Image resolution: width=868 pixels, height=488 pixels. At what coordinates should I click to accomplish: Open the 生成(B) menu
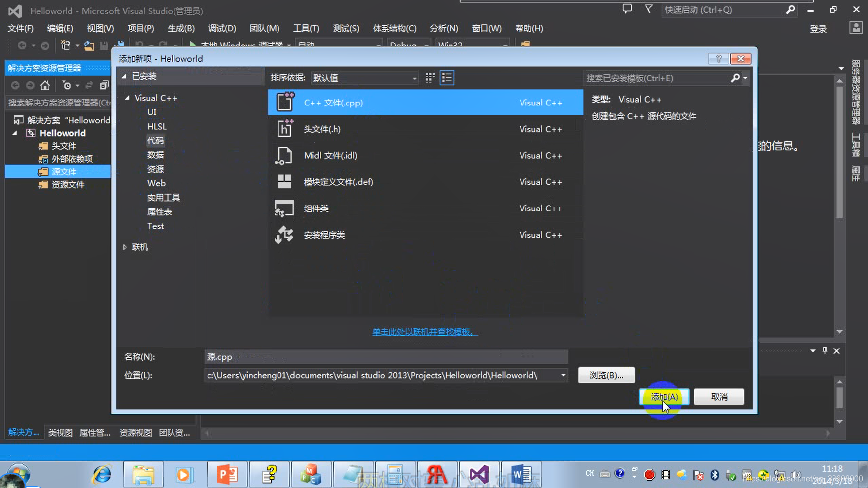[x=181, y=28]
